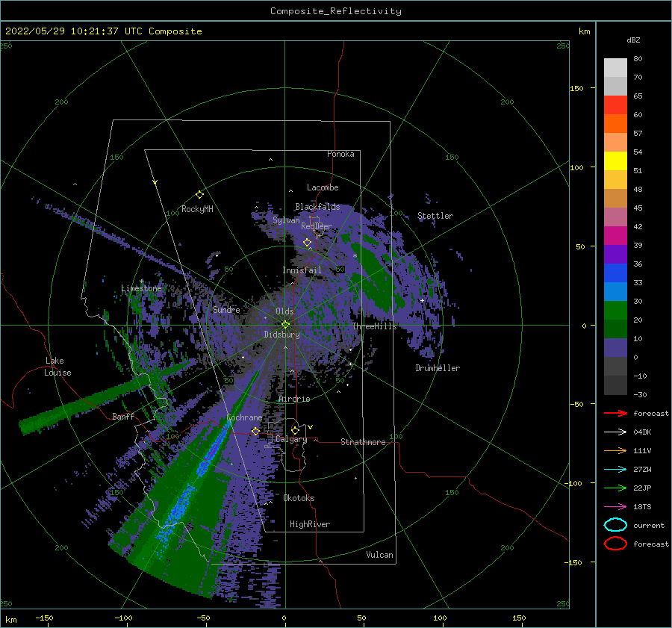The width and height of the screenshot is (672, 628).
Task: Click the white 04DK arrow icon
Action: [x=615, y=432]
